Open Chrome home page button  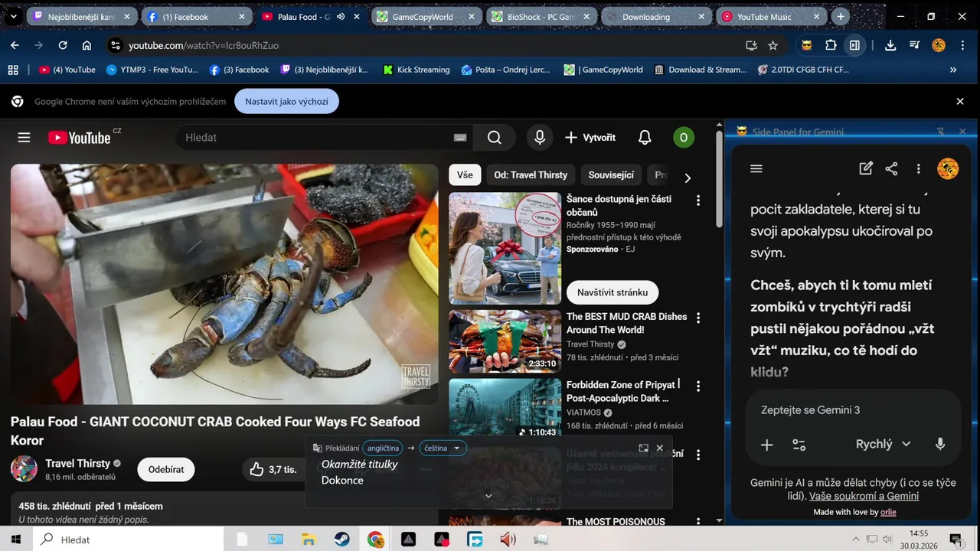click(x=87, y=45)
